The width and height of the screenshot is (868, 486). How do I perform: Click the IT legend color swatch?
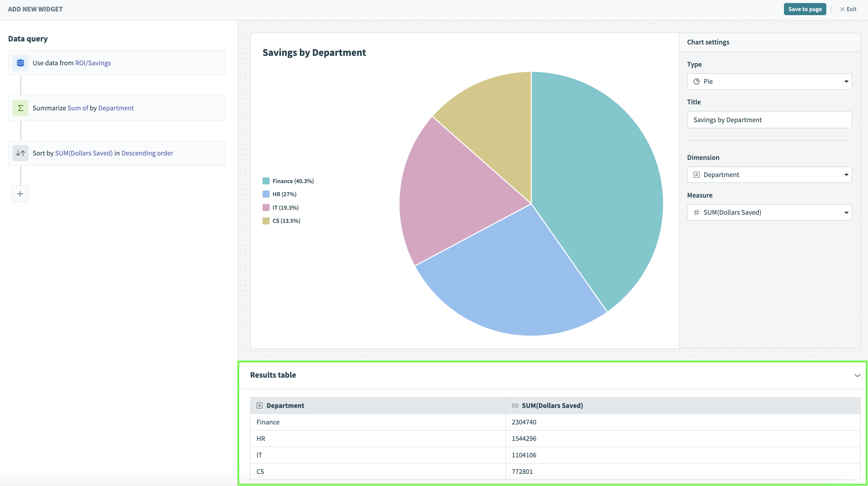[266, 208]
